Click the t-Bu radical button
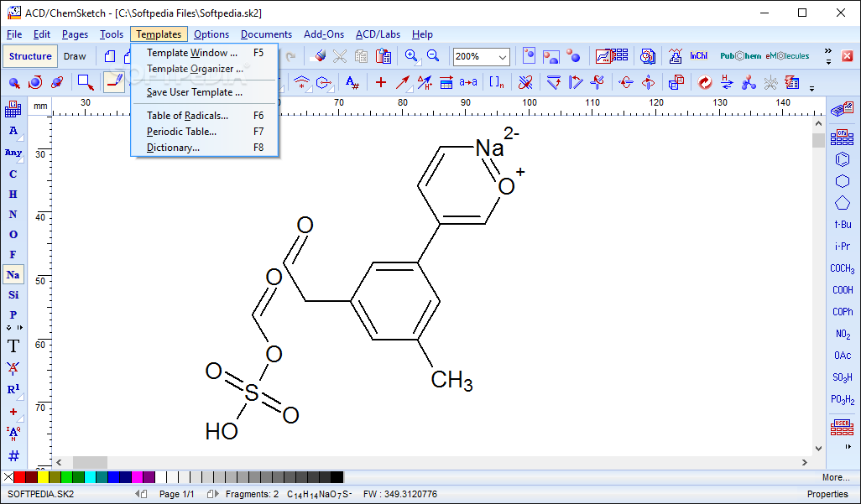The height and width of the screenshot is (504, 861). [x=843, y=225]
